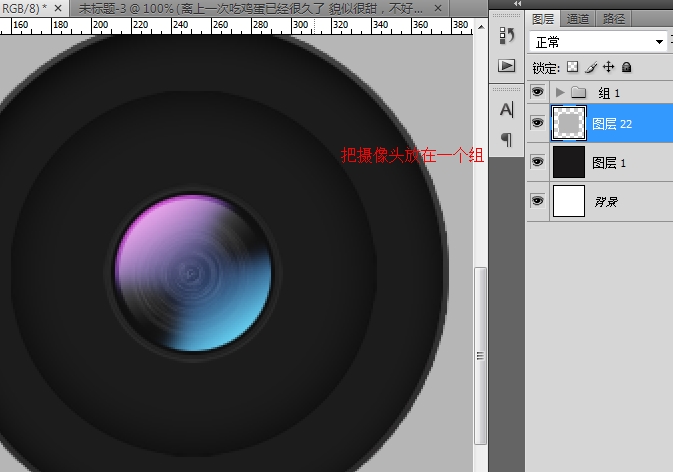Hide the 组 1 group visibility

click(x=538, y=92)
